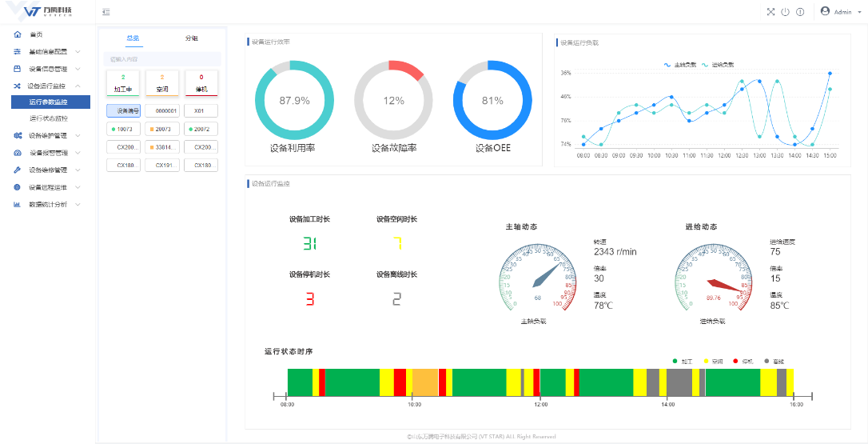Switch to the 分组 tab
The height and width of the screenshot is (444, 868).
point(192,38)
